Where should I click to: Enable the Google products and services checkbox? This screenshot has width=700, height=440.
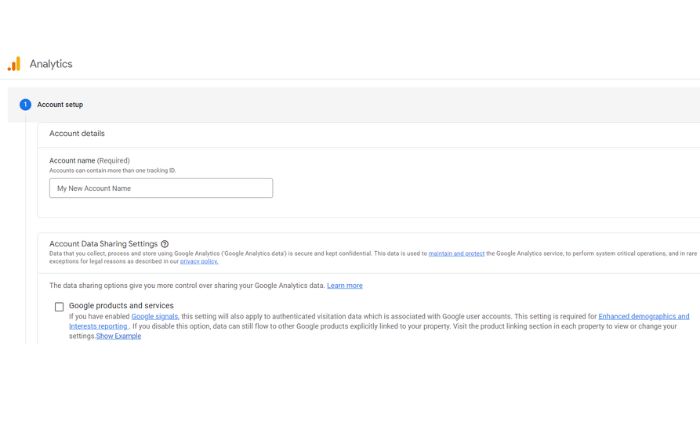(x=59, y=307)
